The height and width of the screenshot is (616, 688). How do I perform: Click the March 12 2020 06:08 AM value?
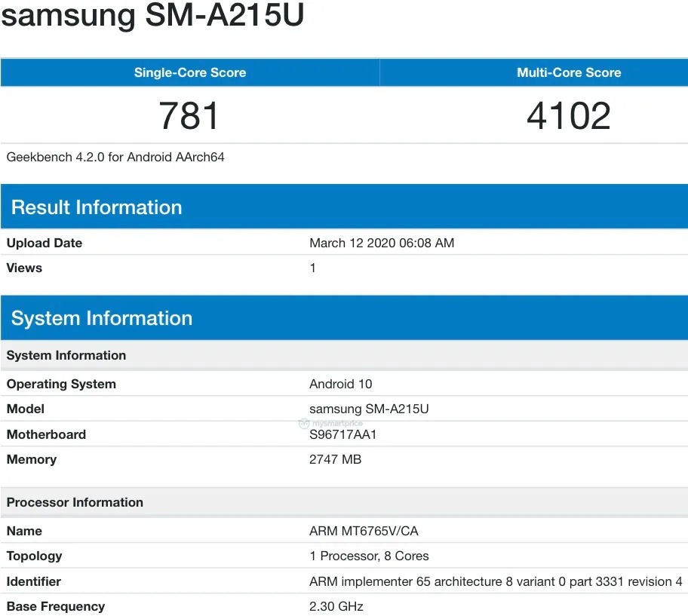[x=382, y=243]
